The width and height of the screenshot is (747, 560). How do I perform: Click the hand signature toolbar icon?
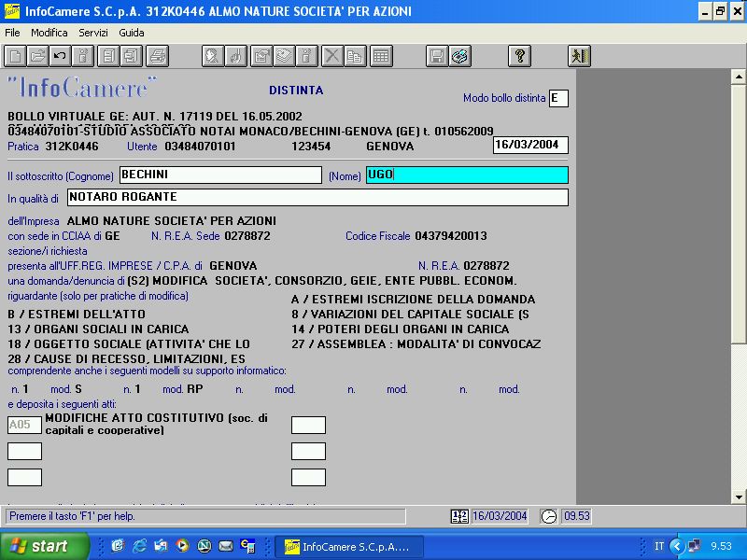click(235, 56)
